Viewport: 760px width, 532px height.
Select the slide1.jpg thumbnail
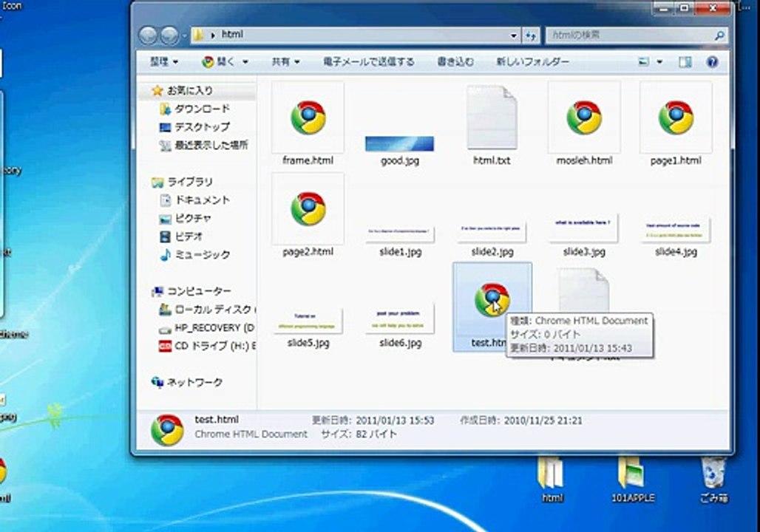point(399,233)
